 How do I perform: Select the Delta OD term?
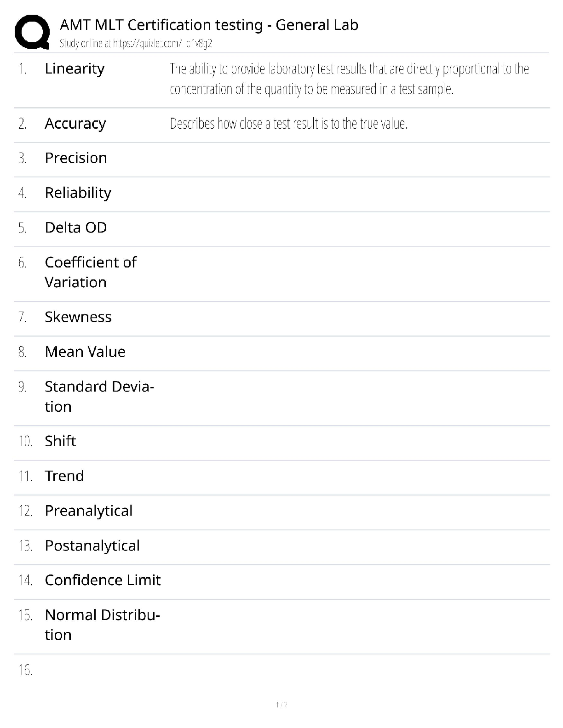76,227
